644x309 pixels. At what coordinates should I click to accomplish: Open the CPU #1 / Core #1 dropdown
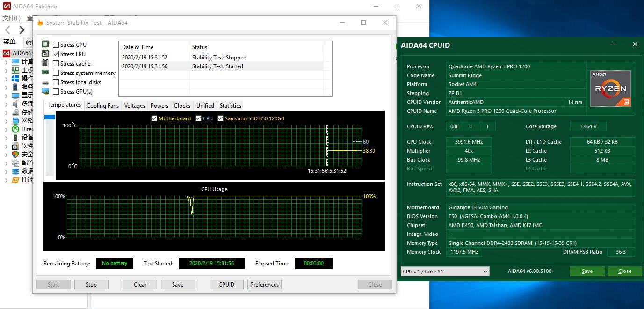(x=445, y=272)
